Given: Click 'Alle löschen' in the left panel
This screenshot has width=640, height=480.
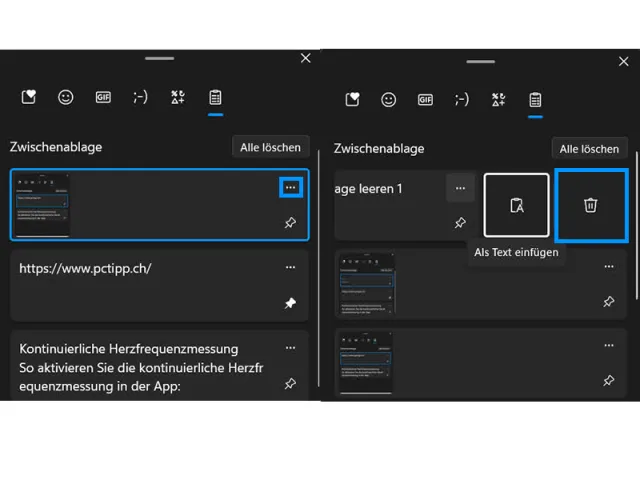Looking at the screenshot, I should (270, 147).
